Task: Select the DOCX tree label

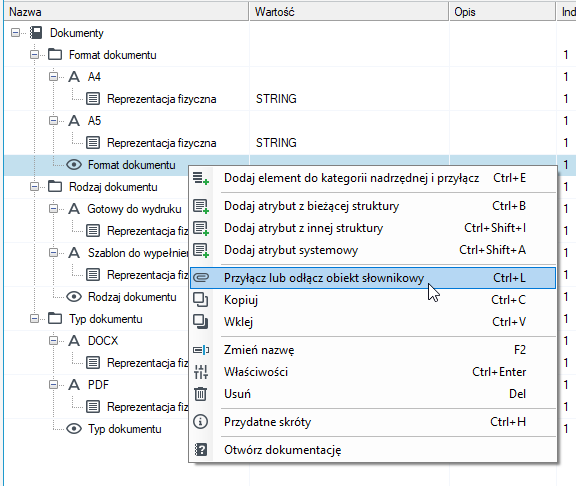Action: coord(103,341)
